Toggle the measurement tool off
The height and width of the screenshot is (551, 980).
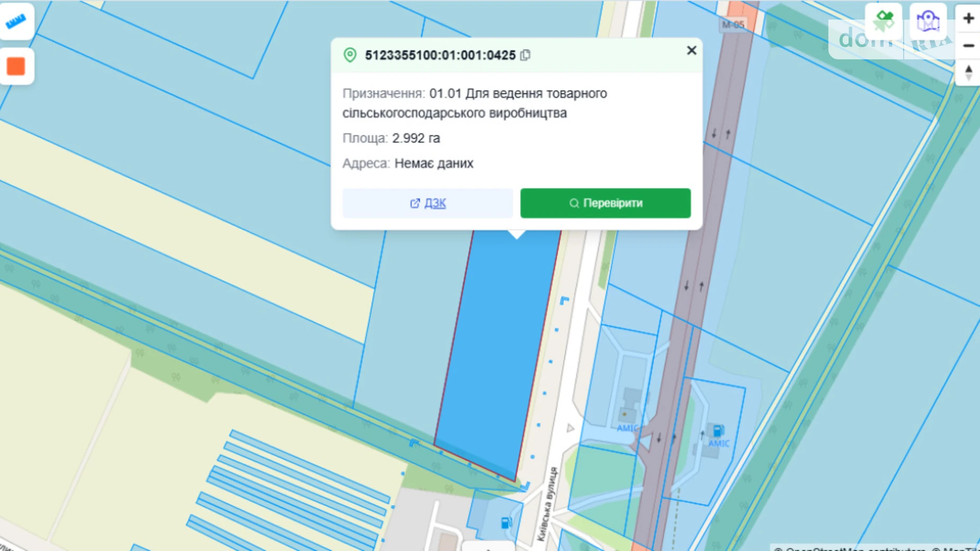tap(16, 21)
